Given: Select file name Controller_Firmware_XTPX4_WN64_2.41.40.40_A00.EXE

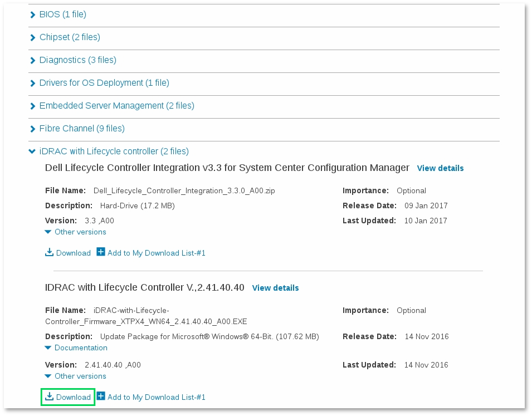Looking at the screenshot, I should coord(147,322).
